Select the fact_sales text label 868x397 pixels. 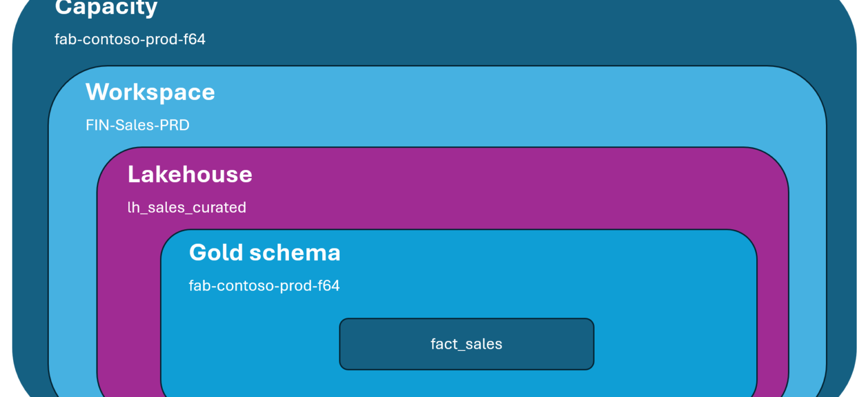(x=466, y=344)
